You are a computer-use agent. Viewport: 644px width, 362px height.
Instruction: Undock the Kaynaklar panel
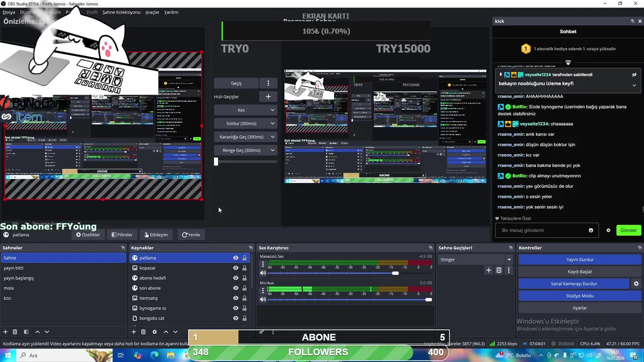click(251, 248)
